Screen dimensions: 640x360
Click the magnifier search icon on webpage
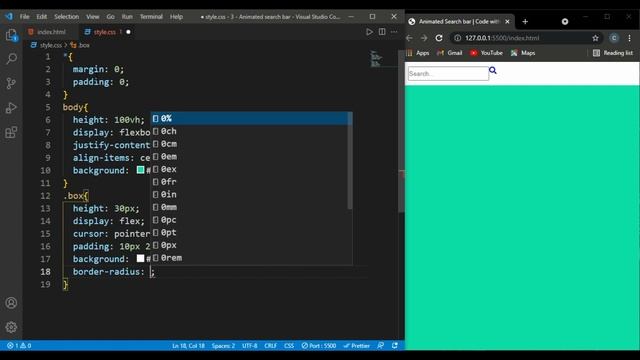point(493,70)
